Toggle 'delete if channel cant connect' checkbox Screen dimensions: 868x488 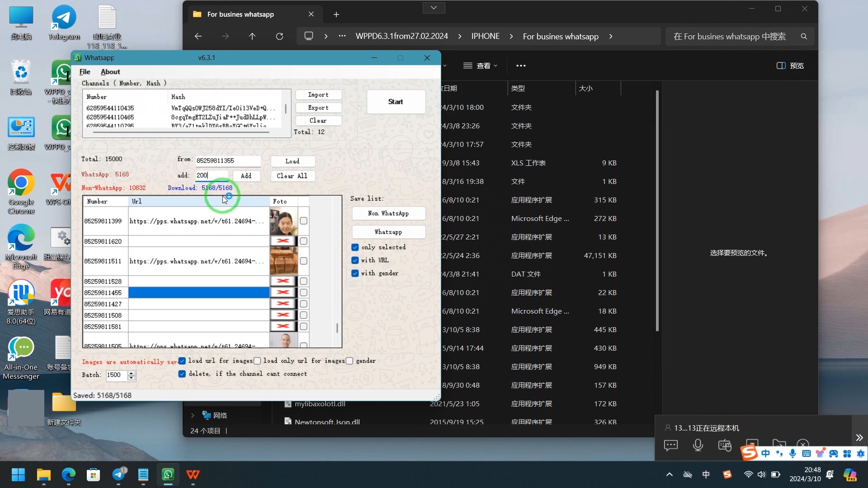coord(183,375)
